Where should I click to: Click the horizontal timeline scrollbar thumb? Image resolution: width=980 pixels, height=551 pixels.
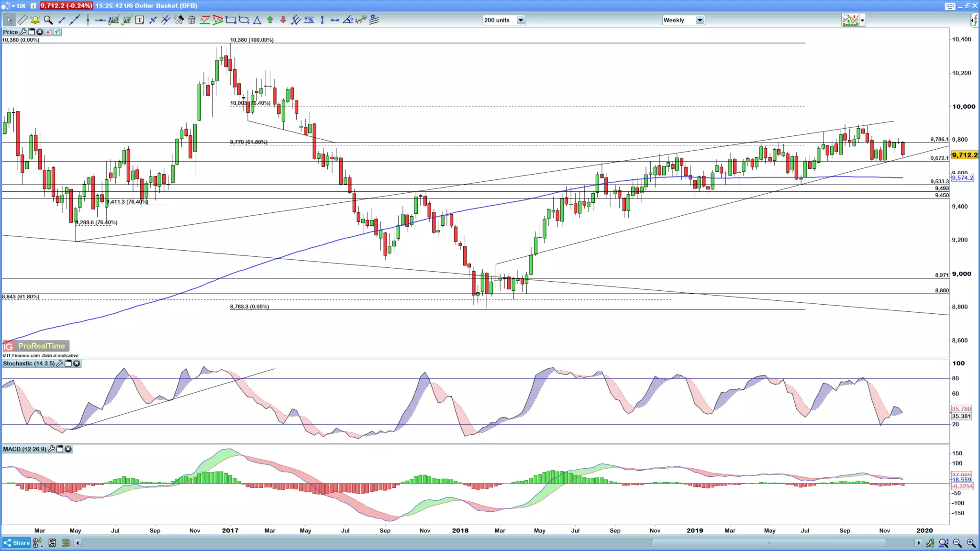[769, 543]
